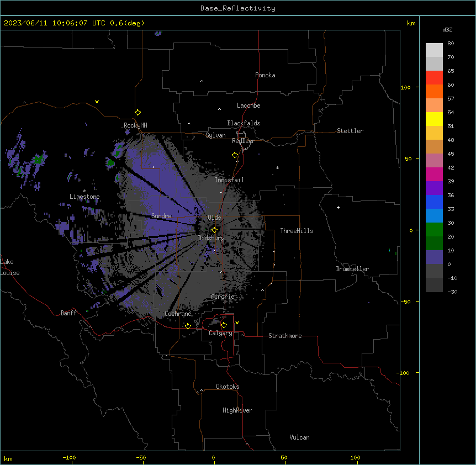The height and width of the screenshot is (465, 476).
Task: Click the Vulcan town label
Action: tap(299, 437)
